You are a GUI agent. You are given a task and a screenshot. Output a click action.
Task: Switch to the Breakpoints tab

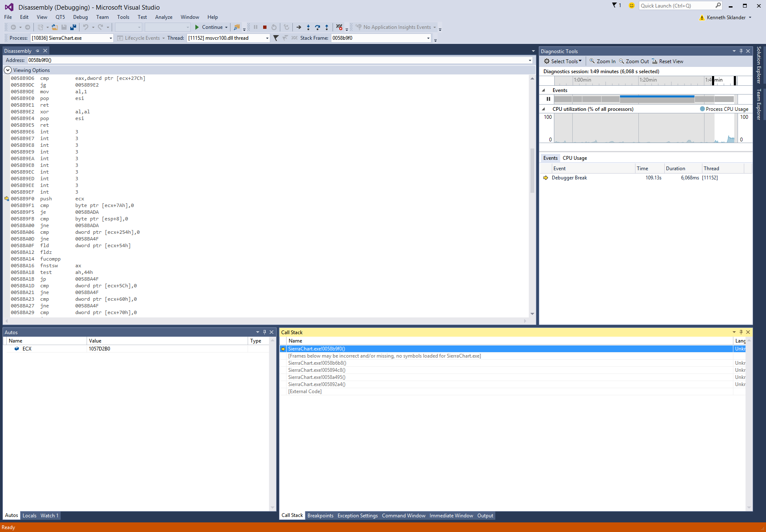pos(320,516)
